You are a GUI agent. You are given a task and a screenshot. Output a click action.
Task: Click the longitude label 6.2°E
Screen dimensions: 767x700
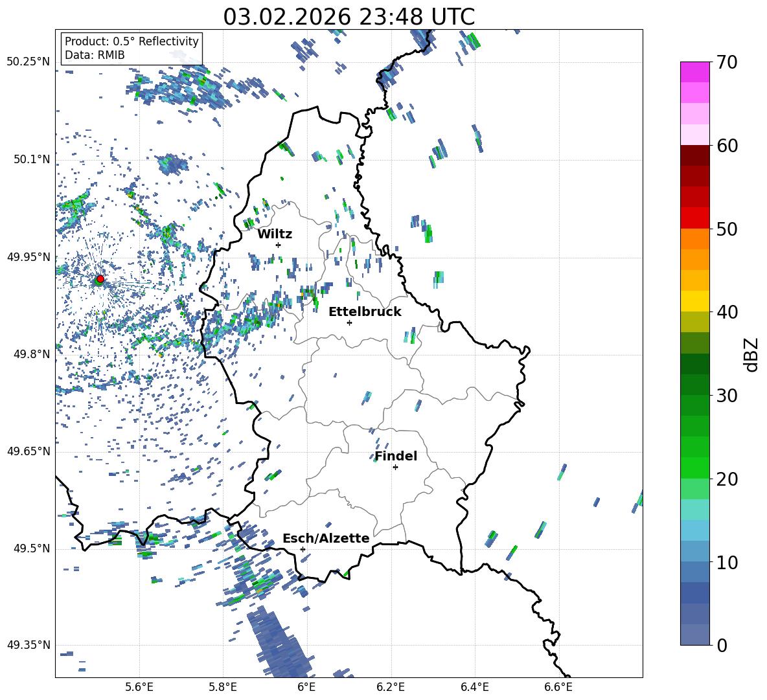[x=391, y=688]
